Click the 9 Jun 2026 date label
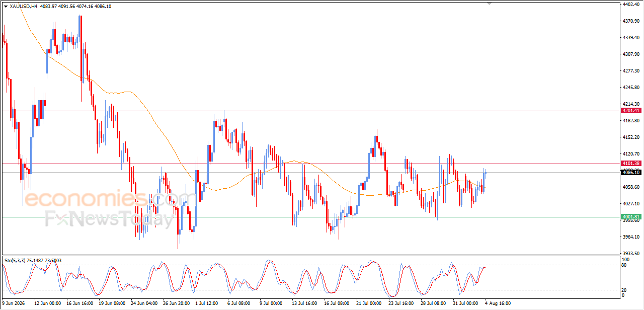The image size is (644, 310). coord(14,303)
